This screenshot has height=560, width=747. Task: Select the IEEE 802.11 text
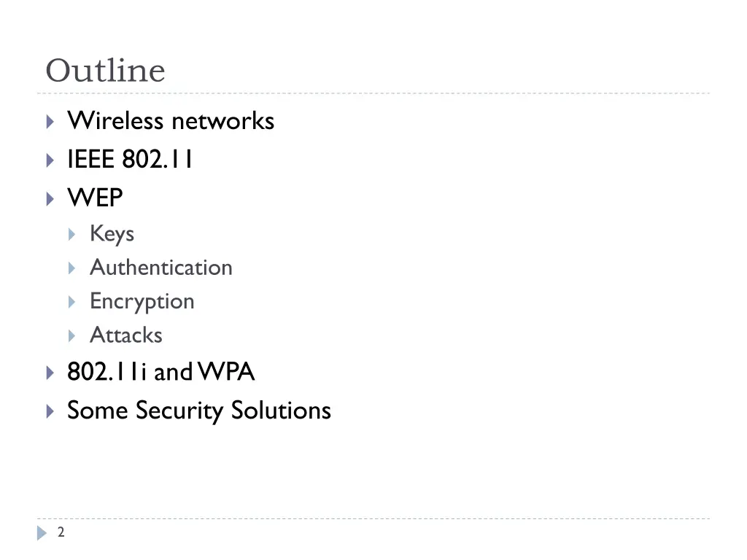coord(130,158)
